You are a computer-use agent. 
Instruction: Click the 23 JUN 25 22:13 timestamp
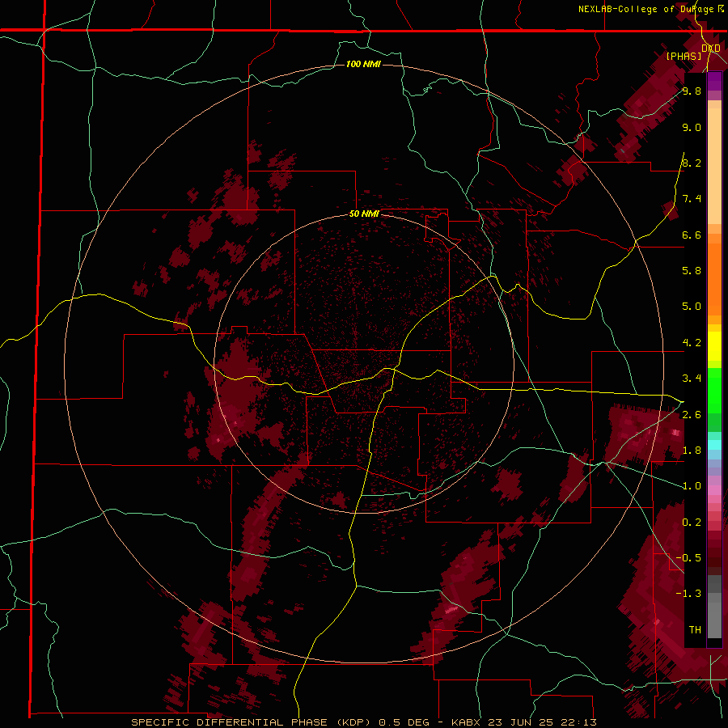pyautogui.click(x=542, y=722)
